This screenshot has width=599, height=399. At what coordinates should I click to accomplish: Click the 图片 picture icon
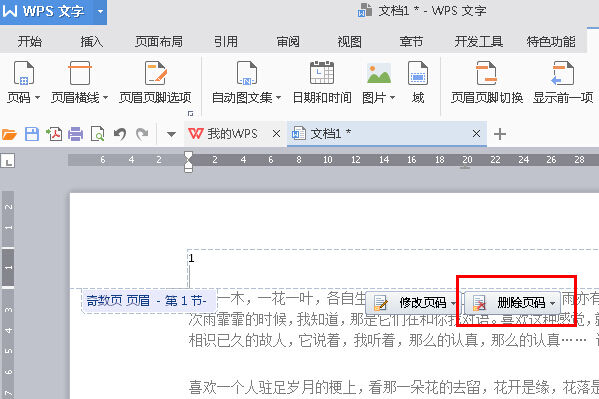[379, 73]
